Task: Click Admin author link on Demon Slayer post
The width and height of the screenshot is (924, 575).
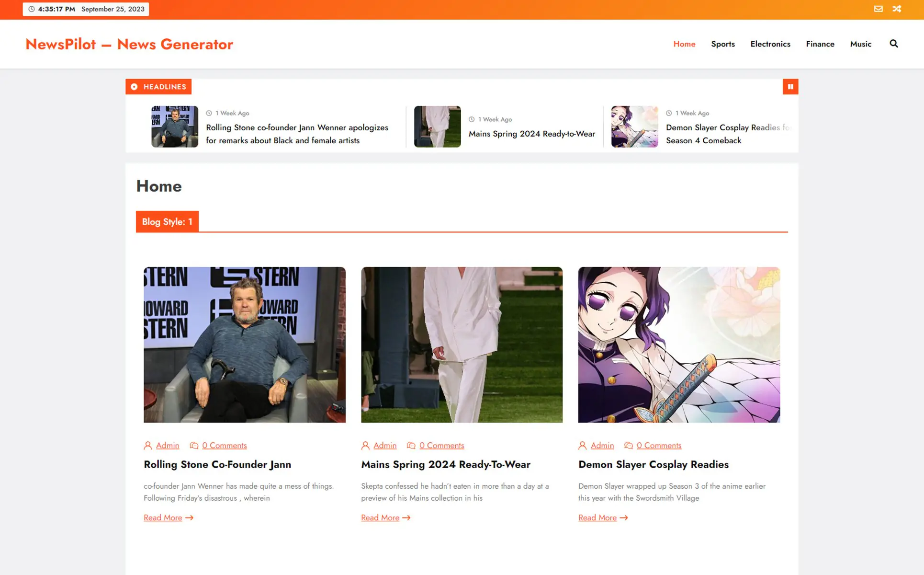Action: pos(602,446)
